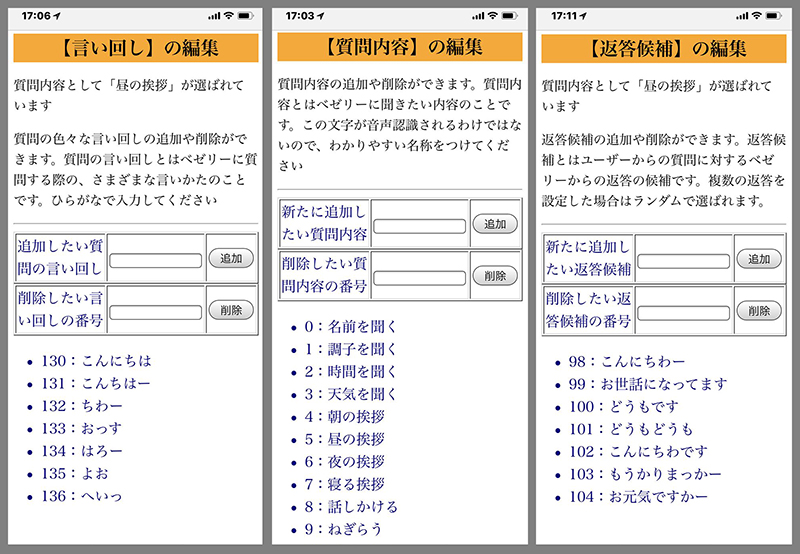Click the 削除したい質問内容の番号 text field
Viewport: 800px width, 554px height.
coord(420,277)
